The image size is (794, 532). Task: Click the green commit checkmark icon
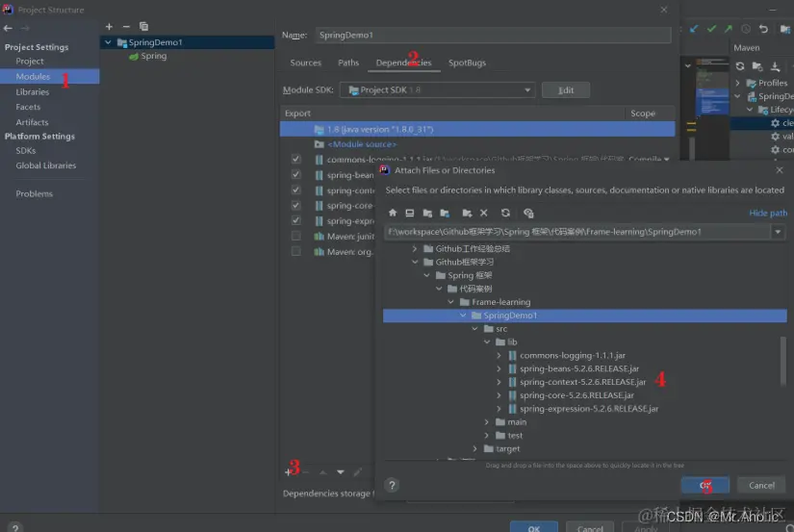point(711,28)
